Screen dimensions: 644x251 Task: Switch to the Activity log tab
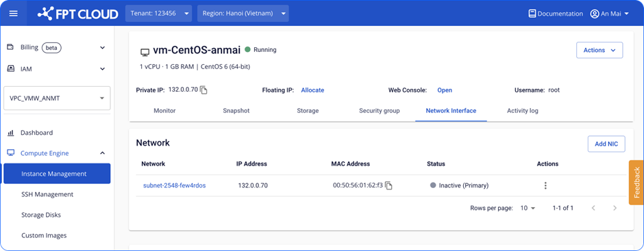(x=523, y=111)
